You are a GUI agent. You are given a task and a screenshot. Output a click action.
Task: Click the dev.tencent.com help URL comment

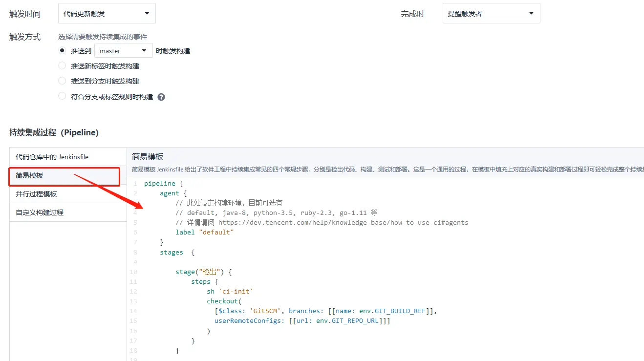pyautogui.click(x=322, y=222)
